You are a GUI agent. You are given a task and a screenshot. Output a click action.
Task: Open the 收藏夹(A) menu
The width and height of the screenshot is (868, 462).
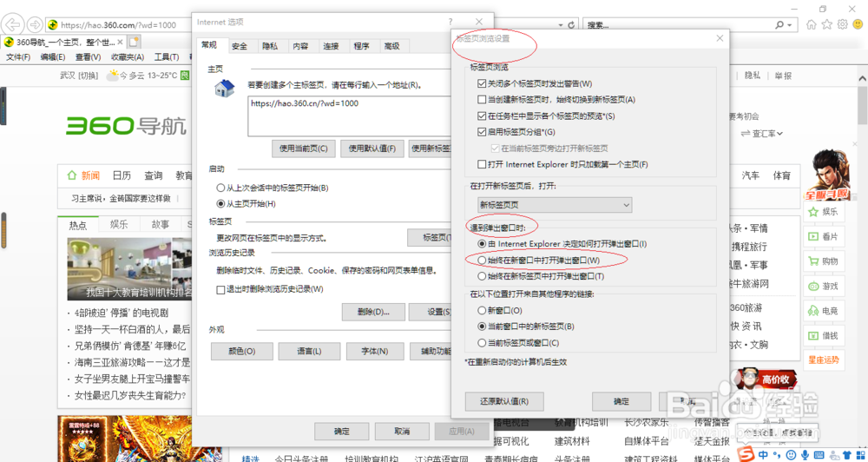128,57
